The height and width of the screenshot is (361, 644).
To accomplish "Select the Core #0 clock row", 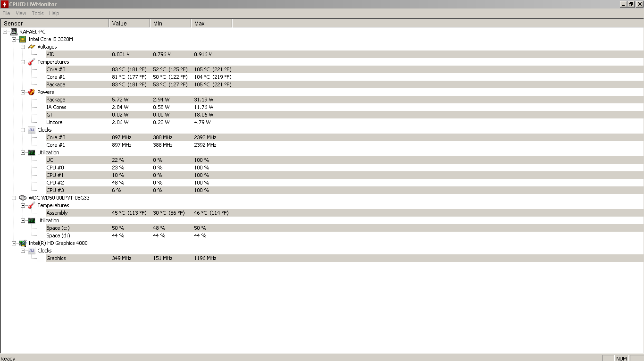I will [344, 137].
